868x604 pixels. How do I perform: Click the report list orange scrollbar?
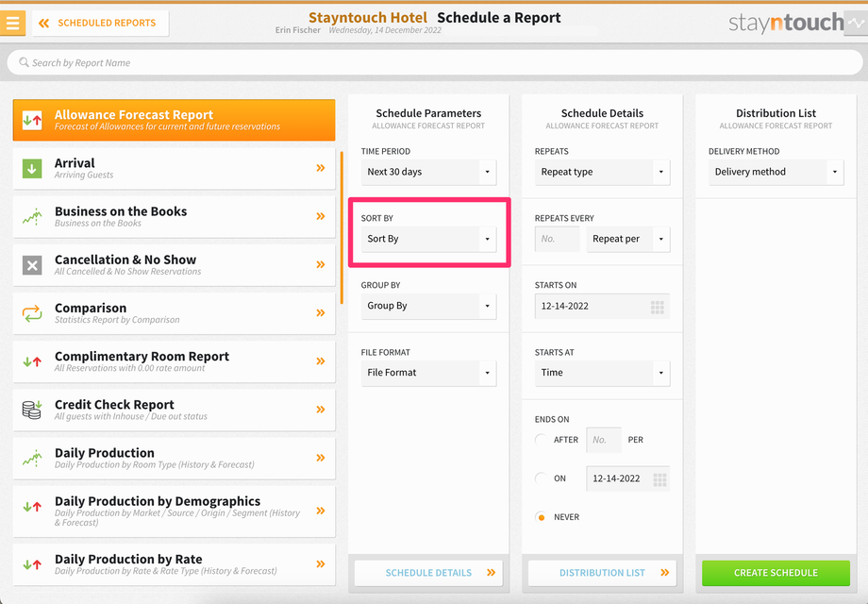[342, 228]
